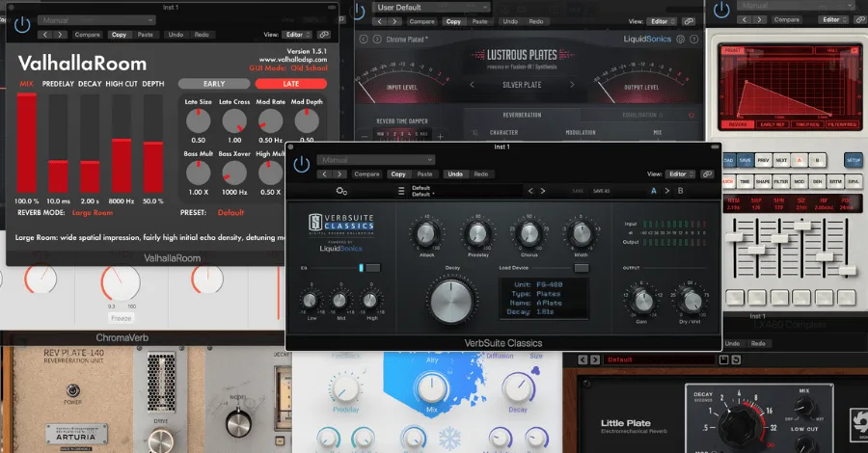Click ValhallaRoom Late Size knob
Image resolution: width=868 pixels, height=453 pixels.
[x=198, y=120]
